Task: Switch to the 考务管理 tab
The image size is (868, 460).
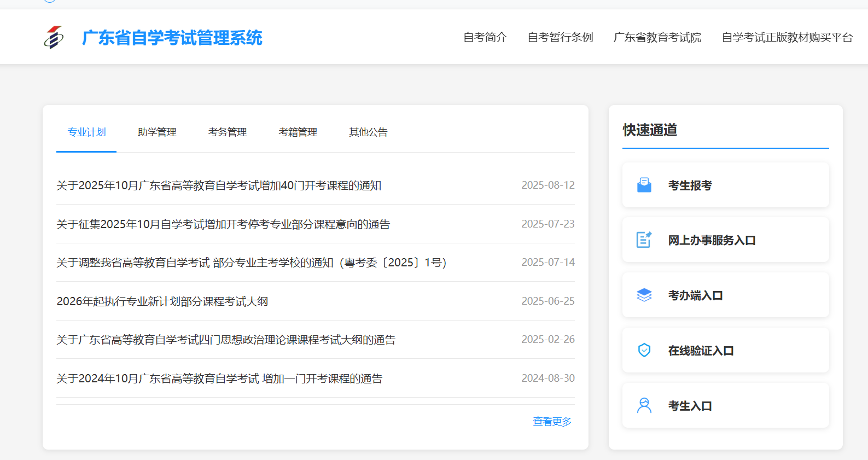Action: tap(228, 132)
